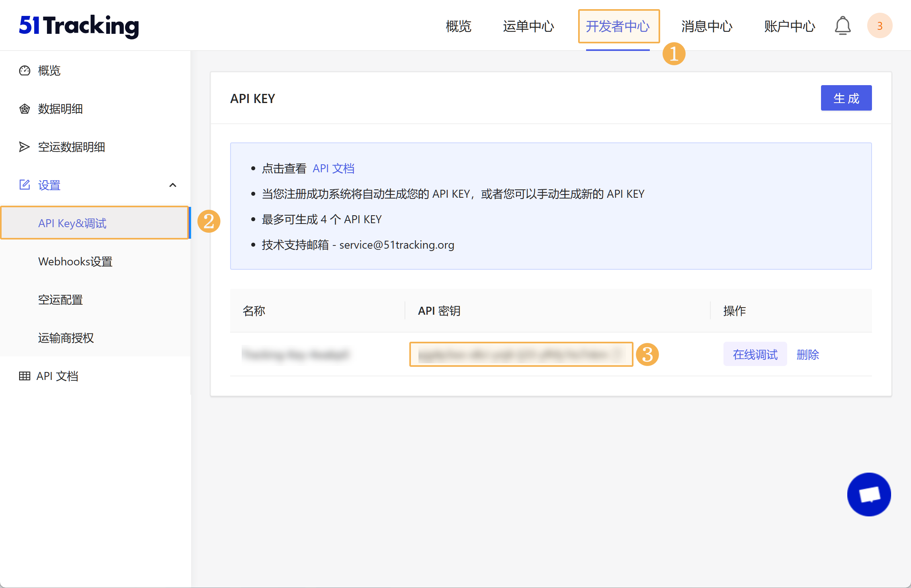Open the live chat bubble
Screen dimensions: 911x588
[x=869, y=495]
